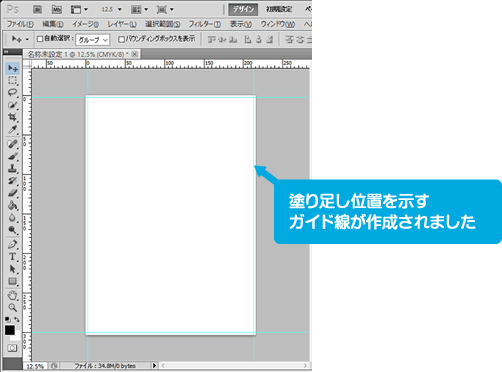Select the Clone Stamp tool
This screenshot has width=502, height=372.
click(13, 168)
